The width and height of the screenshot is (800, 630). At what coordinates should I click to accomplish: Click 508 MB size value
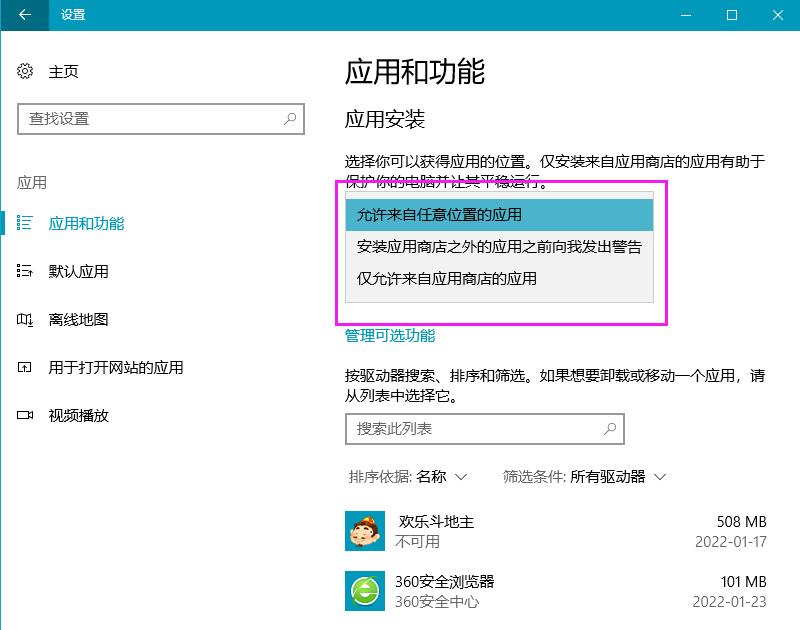coord(741,521)
